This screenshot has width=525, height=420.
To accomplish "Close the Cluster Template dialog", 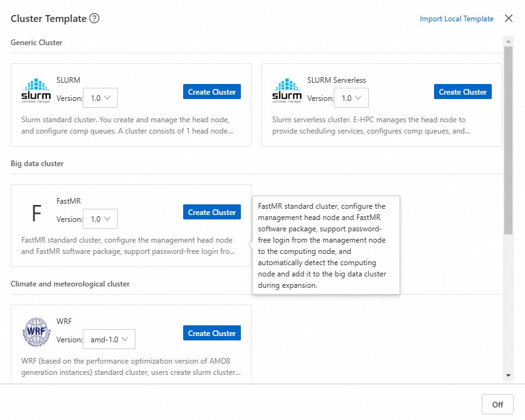I will pos(509,19).
